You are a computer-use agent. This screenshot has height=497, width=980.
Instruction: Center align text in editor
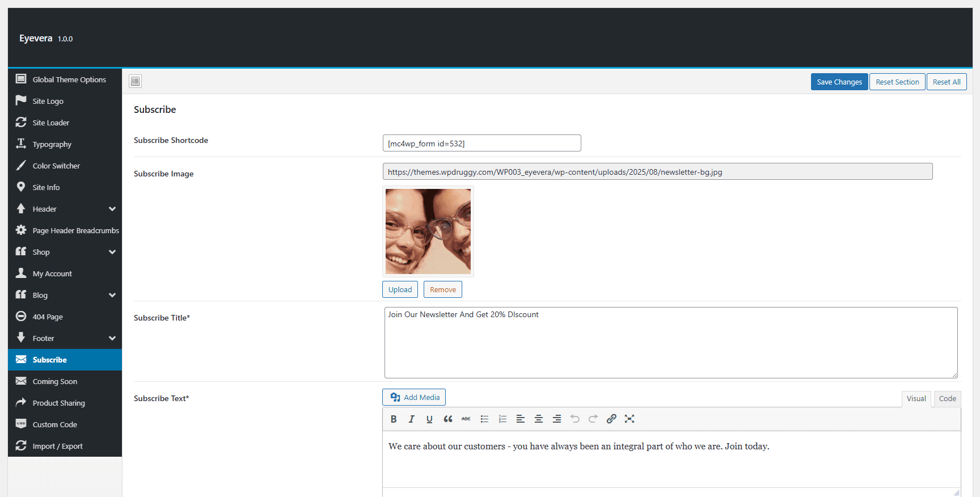coord(539,419)
